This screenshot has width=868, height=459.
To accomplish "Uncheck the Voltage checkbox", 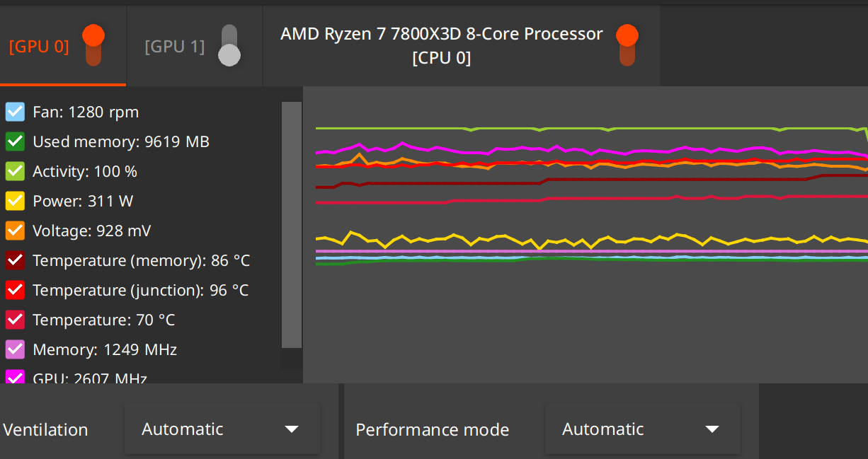I will coord(16,231).
